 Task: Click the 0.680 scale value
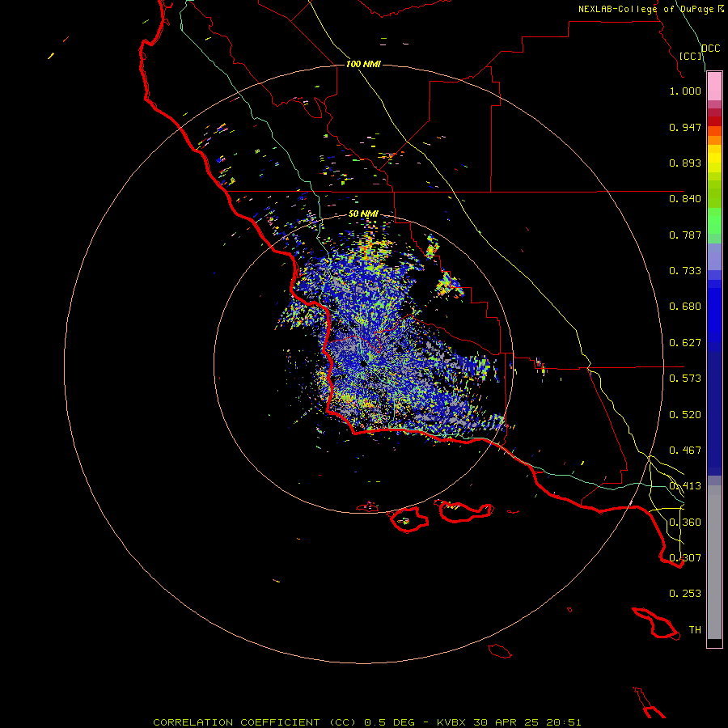click(x=685, y=307)
